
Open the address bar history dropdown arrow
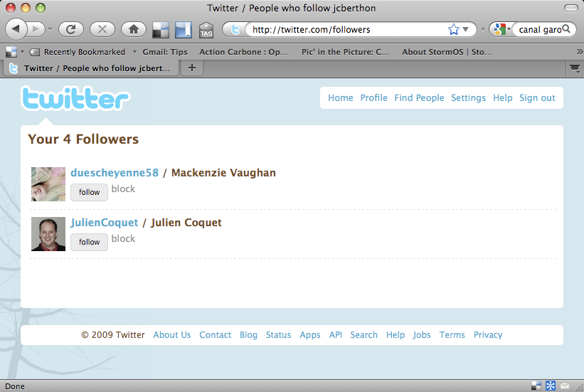(465, 29)
